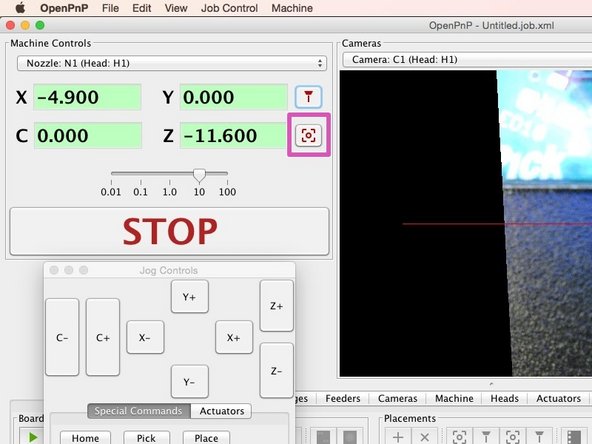Viewport: 592px width, 444px height.
Task: Open the OpenPnP application menu
Action: pos(64,8)
